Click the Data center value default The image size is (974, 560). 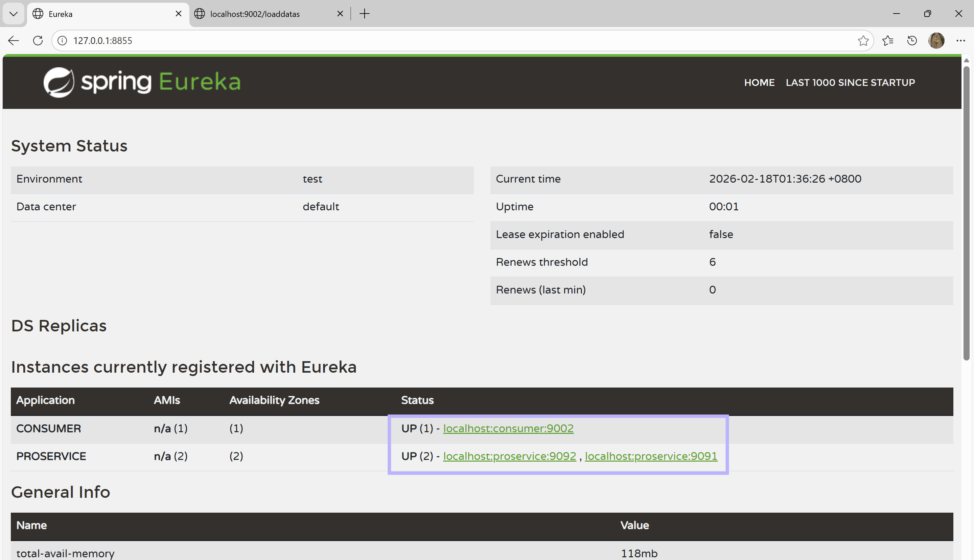tap(321, 207)
